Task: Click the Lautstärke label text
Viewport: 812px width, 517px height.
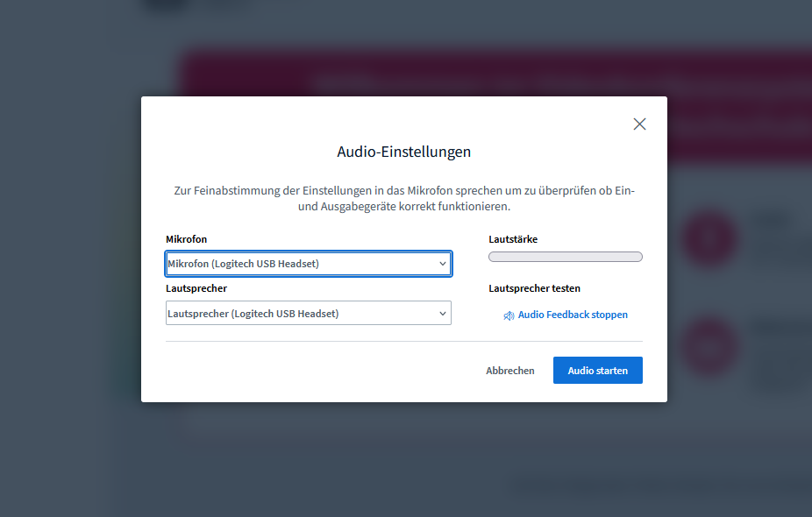Action: [x=513, y=239]
